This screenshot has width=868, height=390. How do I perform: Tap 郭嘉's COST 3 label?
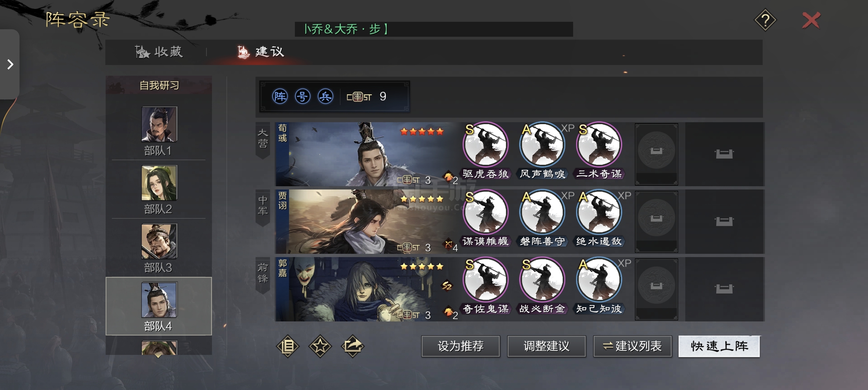point(414,315)
